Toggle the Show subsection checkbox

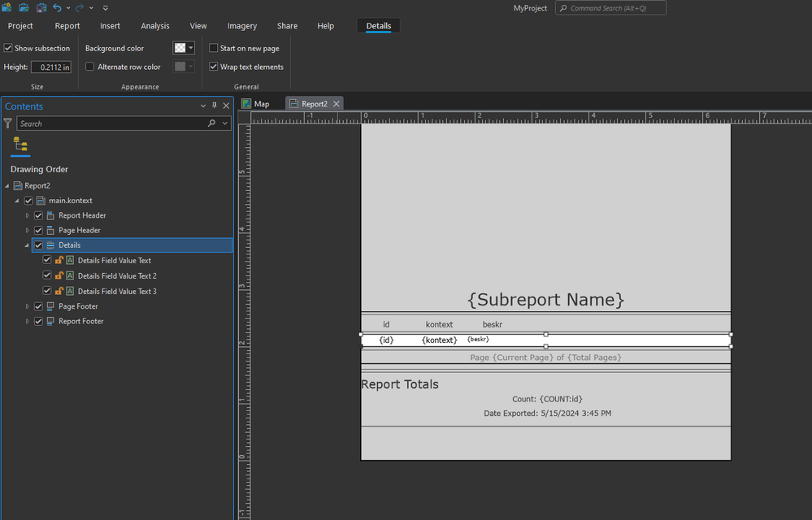pos(8,48)
